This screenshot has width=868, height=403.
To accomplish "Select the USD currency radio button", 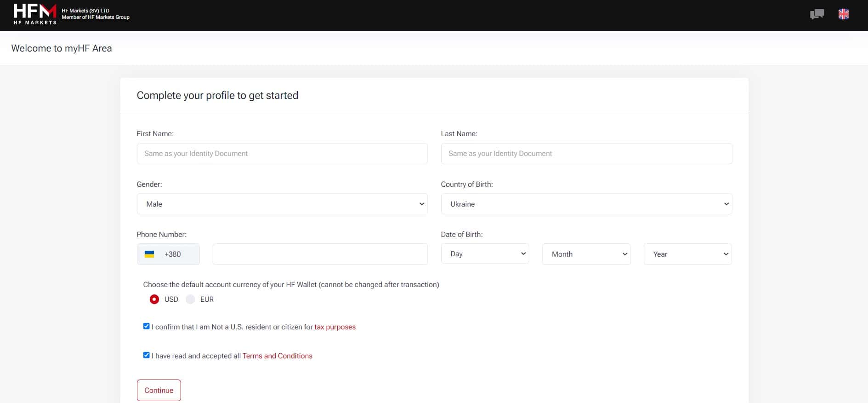I will (154, 299).
